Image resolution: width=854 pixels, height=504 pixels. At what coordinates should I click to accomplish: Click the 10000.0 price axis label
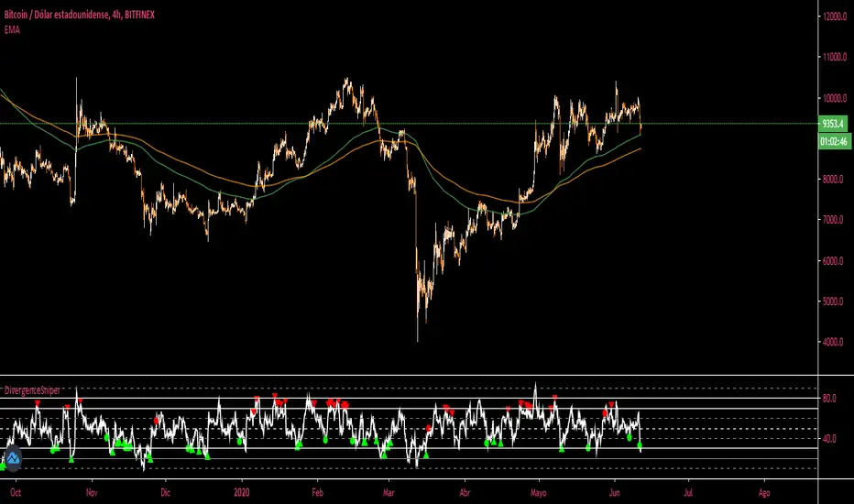click(x=835, y=98)
